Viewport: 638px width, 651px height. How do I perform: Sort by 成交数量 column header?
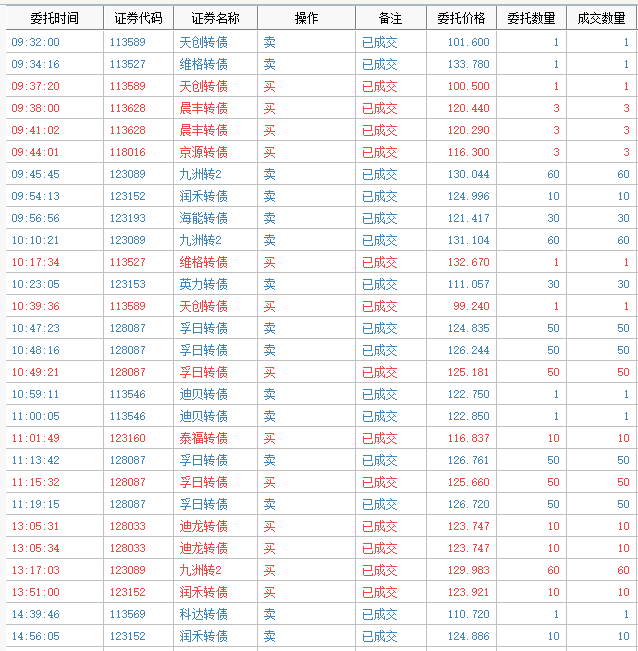pyautogui.click(x=601, y=18)
